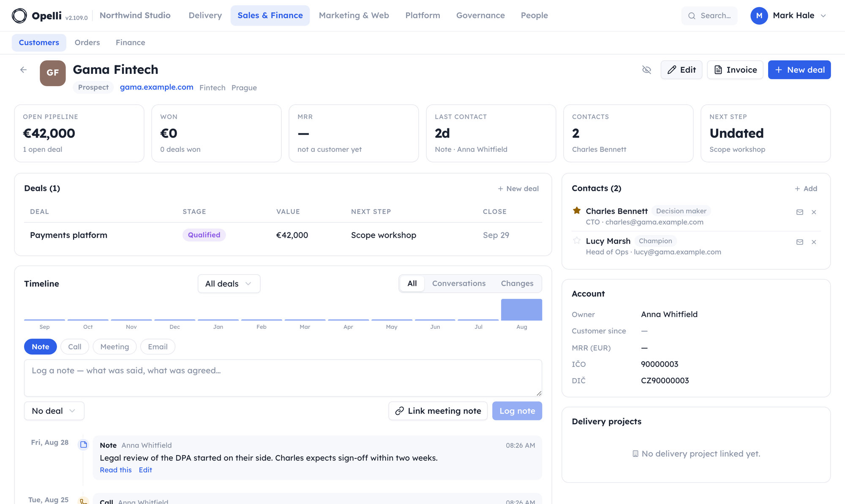Click the Opelli logo icon

[x=19, y=16]
